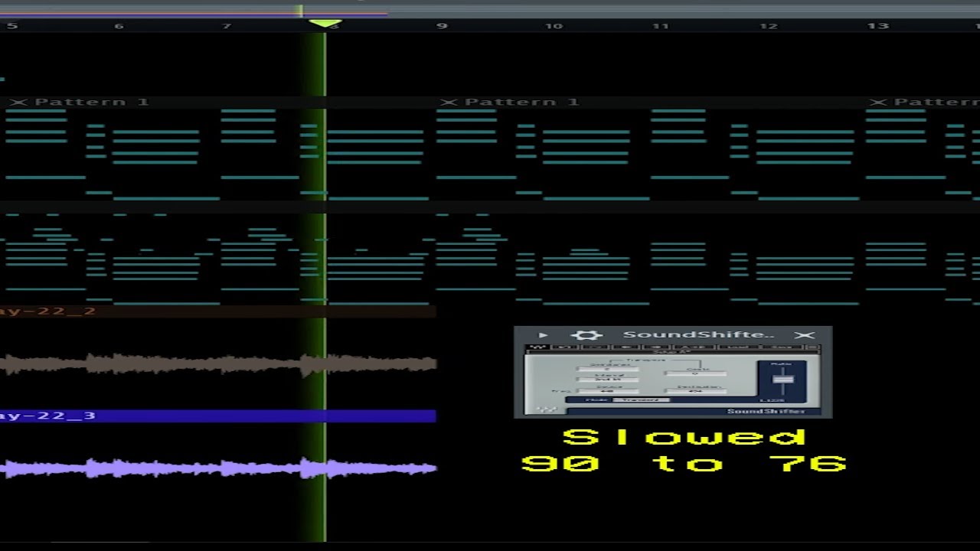Click the Waves logo at plugin bottom-left
Screen dimensions: 980x551
click(546, 409)
